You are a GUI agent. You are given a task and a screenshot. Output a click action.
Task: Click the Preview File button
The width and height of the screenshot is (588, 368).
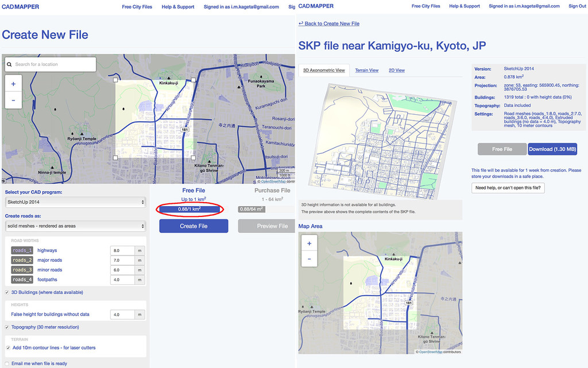[267, 226]
